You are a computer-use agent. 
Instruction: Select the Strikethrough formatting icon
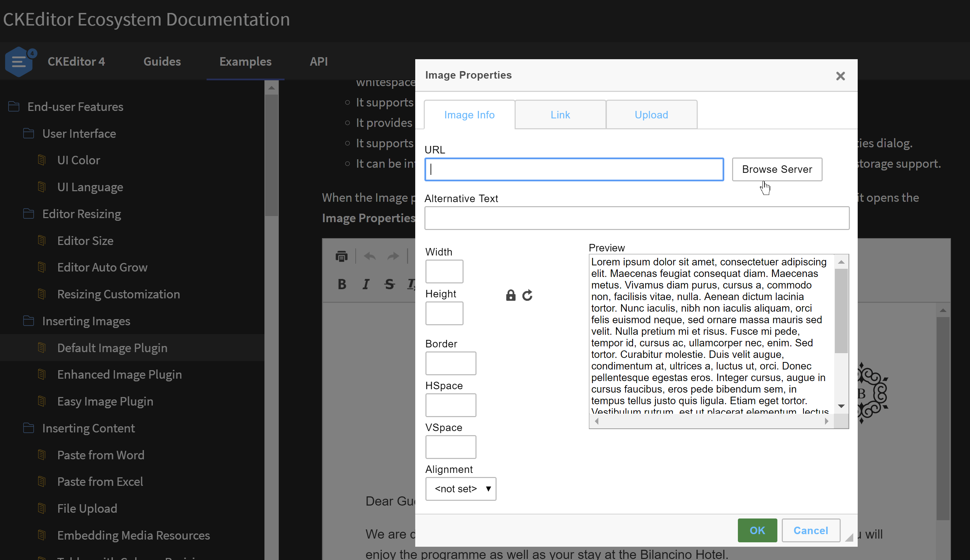(389, 284)
